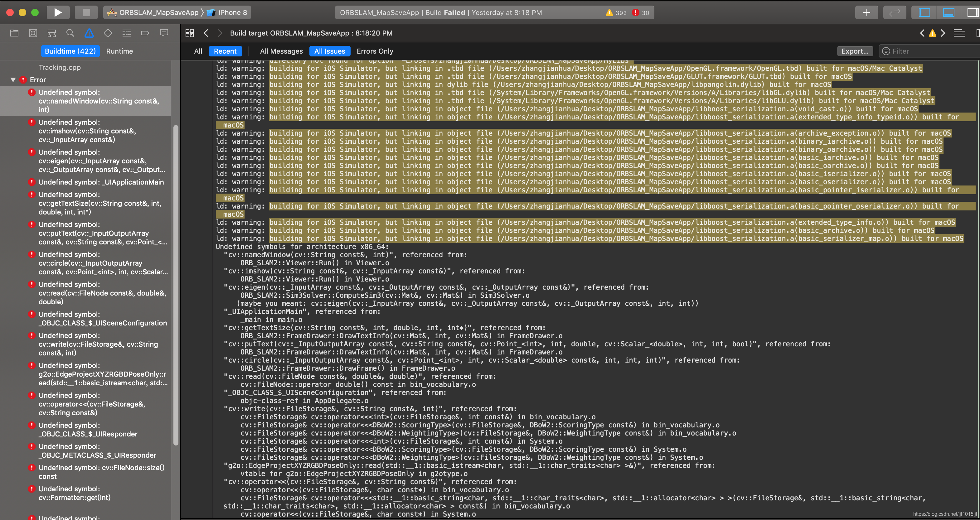Viewport: 980px width, 520px height.
Task: Open the test navigator diamond icon
Action: pyautogui.click(x=108, y=33)
